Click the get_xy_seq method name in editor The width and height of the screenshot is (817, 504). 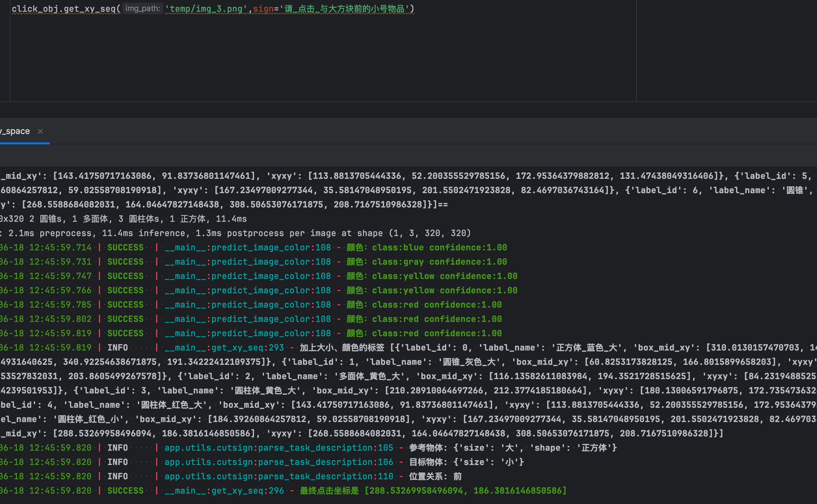pos(89,9)
